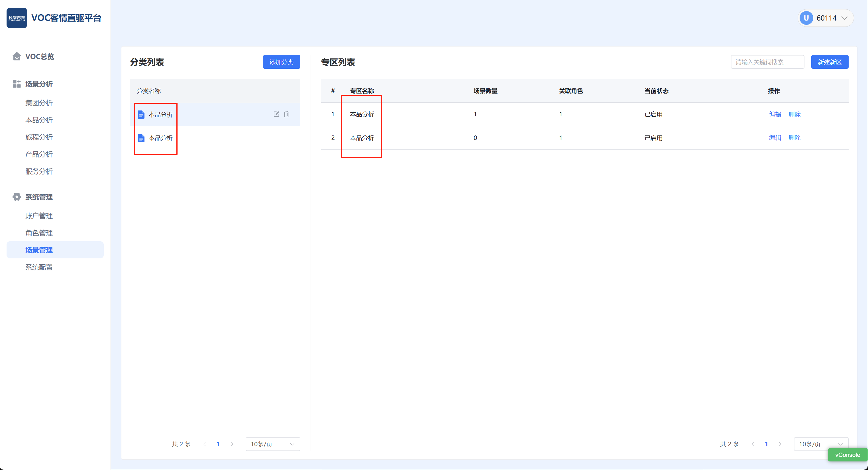This screenshot has width=868, height=470.
Task: Click the keyword search input field
Action: click(x=767, y=62)
